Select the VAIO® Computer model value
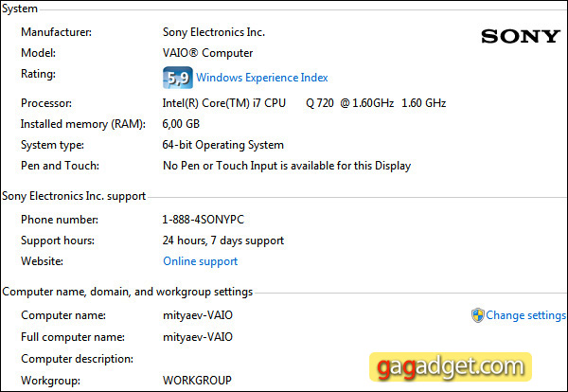The height and width of the screenshot is (392, 568). [x=207, y=53]
